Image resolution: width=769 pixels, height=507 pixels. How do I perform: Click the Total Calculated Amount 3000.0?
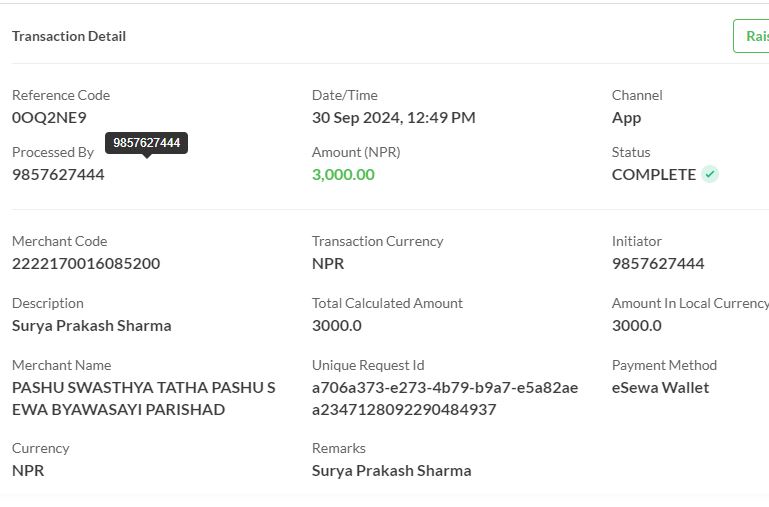[x=336, y=326]
